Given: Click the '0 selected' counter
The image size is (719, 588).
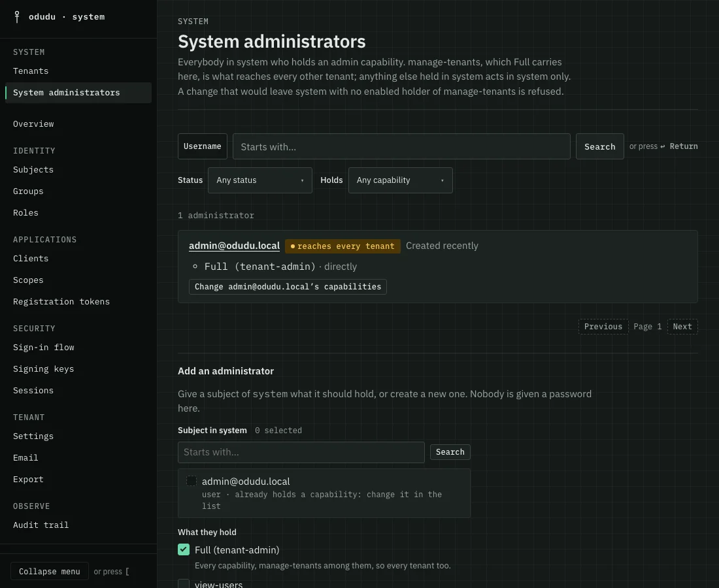Looking at the screenshot, I should [x=278, y=431].
